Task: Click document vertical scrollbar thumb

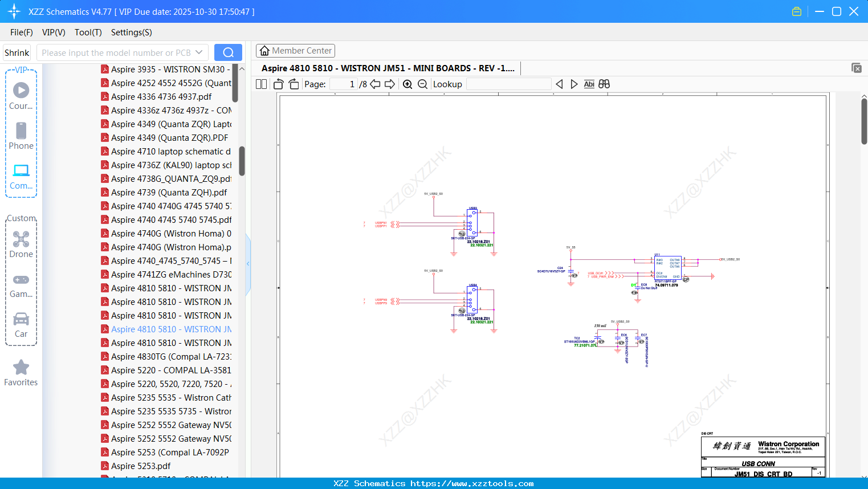Action: (864, 121)
